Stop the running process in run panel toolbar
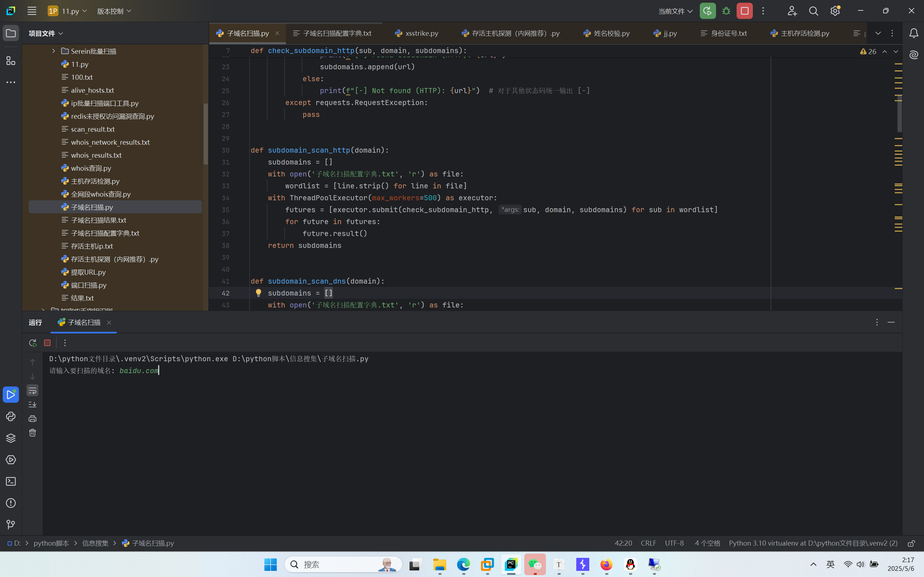Image resolution: width=924 pixels, height=577 pixels. coord(47,343)
